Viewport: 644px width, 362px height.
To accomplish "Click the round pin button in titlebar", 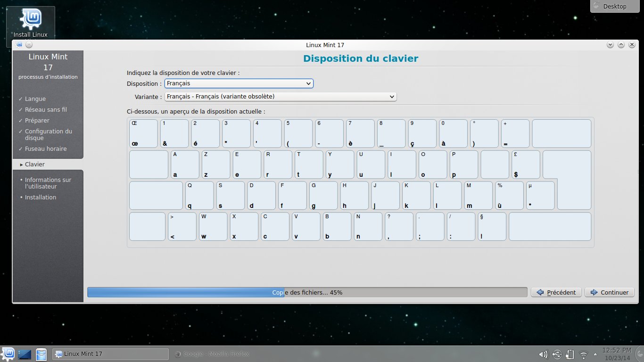I will [29, 44].
